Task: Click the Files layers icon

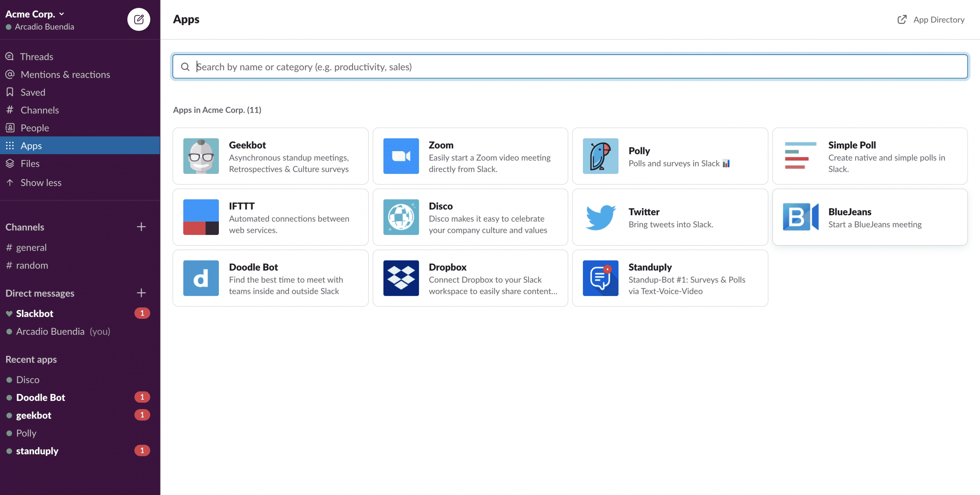Action: point(10,163)
